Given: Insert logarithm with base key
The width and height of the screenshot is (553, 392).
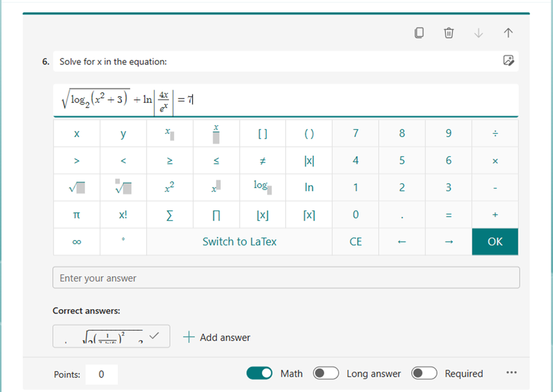Looking at the screenshot, I should point(263,187).
